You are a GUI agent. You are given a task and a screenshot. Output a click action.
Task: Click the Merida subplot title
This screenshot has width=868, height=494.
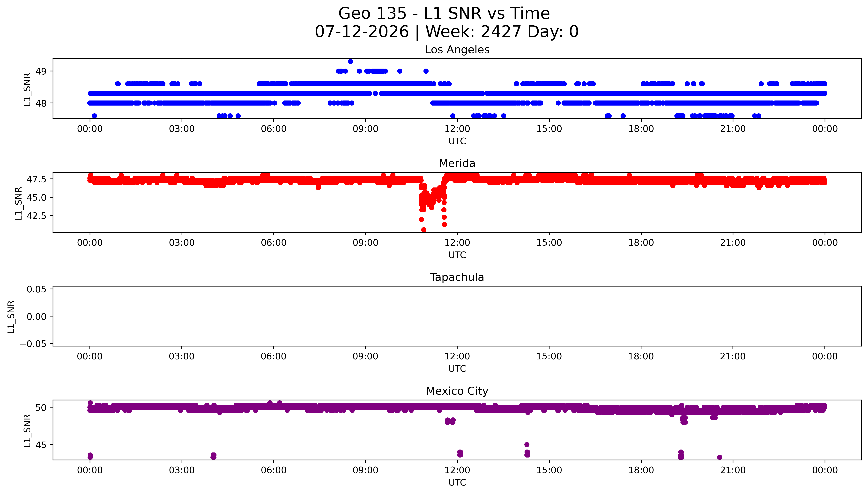[x=457, y=164]
